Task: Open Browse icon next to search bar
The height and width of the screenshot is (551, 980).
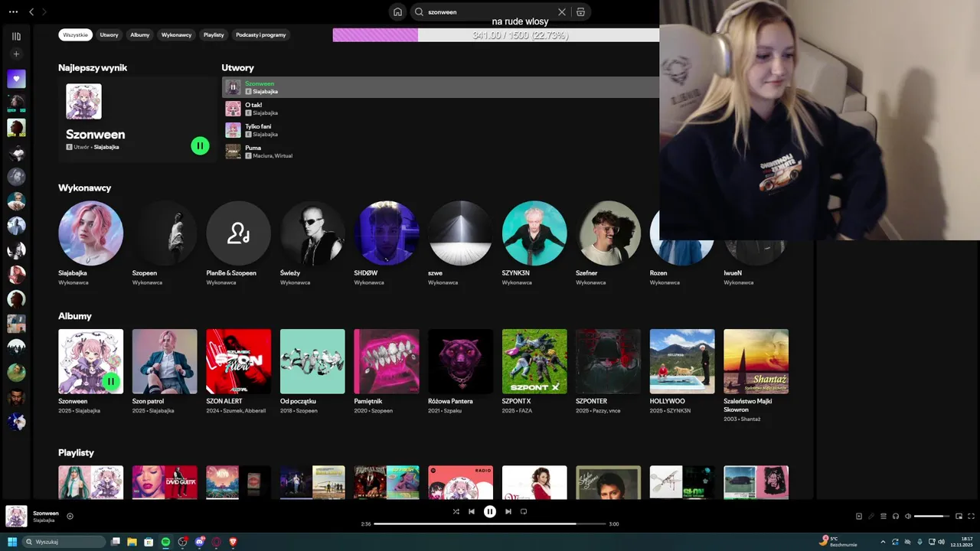Action: click(x=580, y=12)
